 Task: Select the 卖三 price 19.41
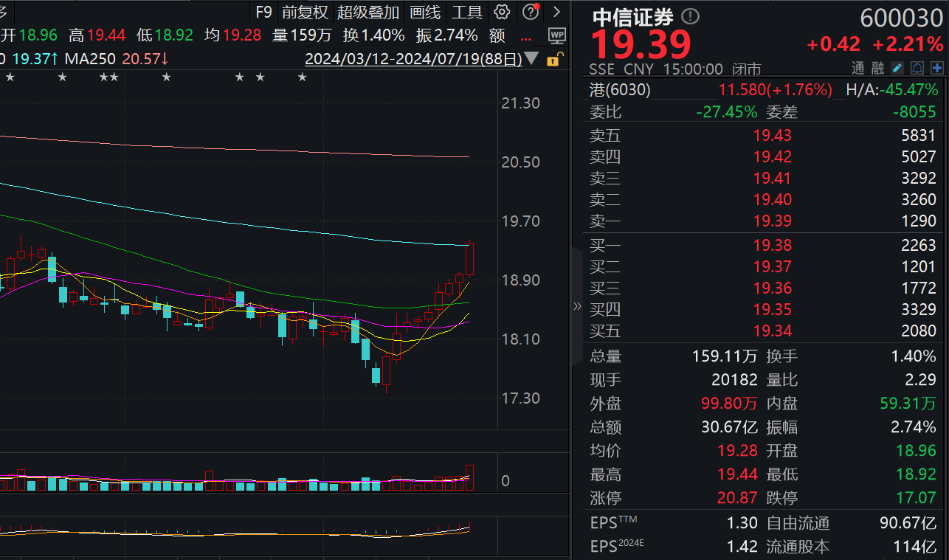772,178
